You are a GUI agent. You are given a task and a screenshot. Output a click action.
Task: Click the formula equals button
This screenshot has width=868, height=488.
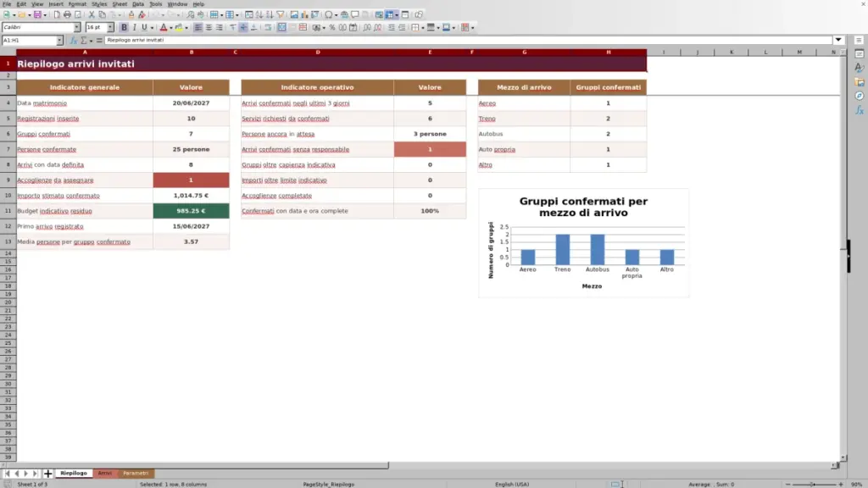[x=99, y=41]
